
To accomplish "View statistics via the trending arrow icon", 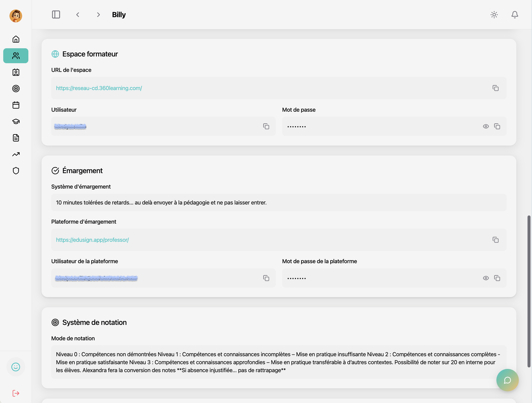I will tap(16, 154).
